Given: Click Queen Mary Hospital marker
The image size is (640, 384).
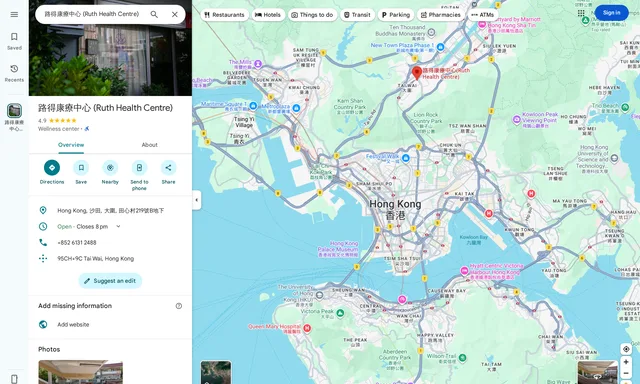Looking at the screenshot, I should pyautogui.click(x=307, y=328).
